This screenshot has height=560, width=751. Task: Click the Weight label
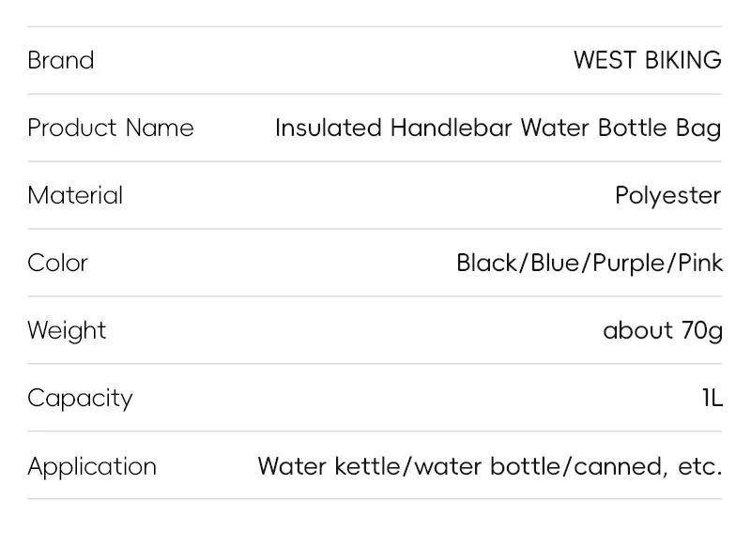click(67, 330)
